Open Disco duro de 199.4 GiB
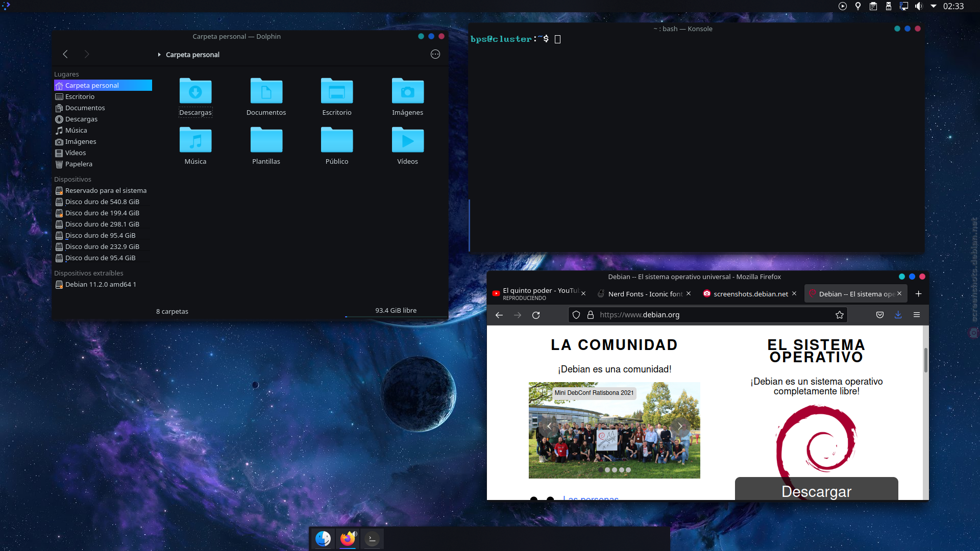Image resolution: width=980 pixels, height=551 pixels. 103,213
